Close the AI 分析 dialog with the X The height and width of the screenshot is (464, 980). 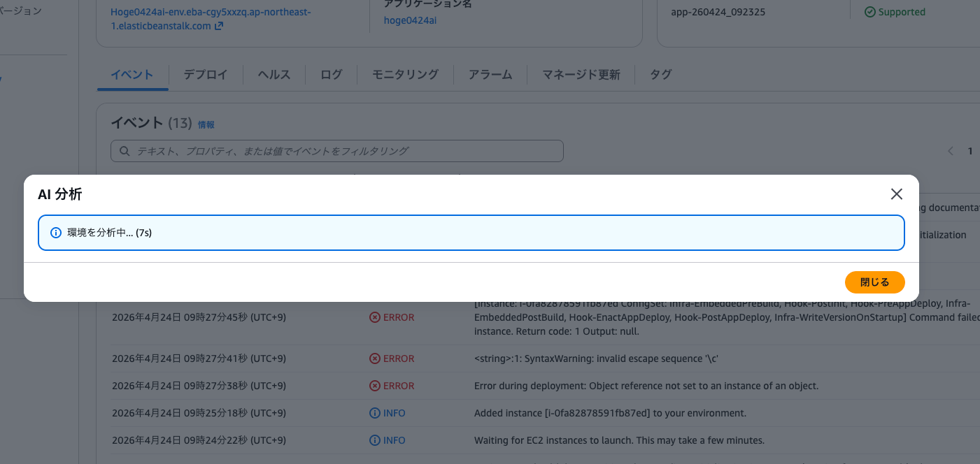pos(896,194)
